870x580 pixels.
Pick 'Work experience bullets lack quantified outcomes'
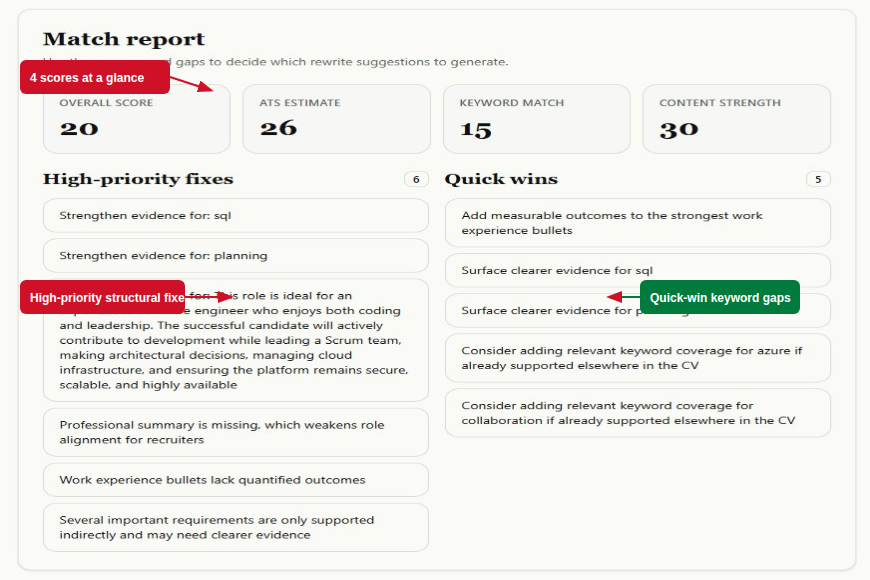click(x=236, y=480)
